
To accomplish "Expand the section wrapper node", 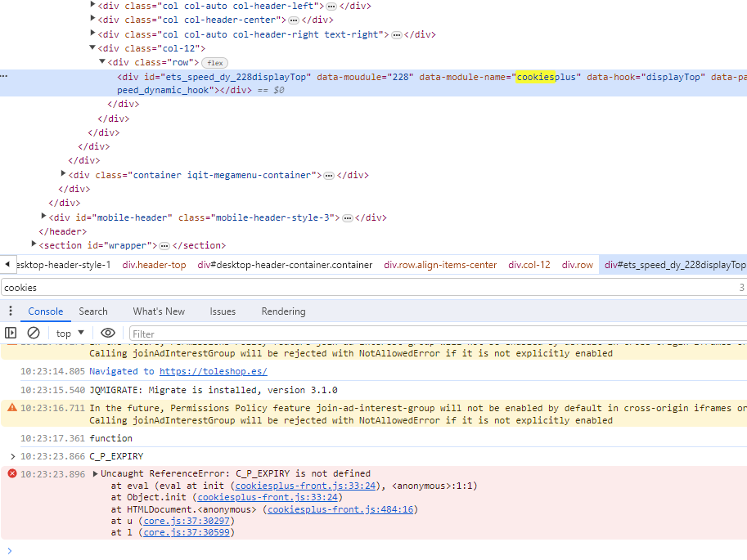I will pyautogui.click(x=34, y=244).
